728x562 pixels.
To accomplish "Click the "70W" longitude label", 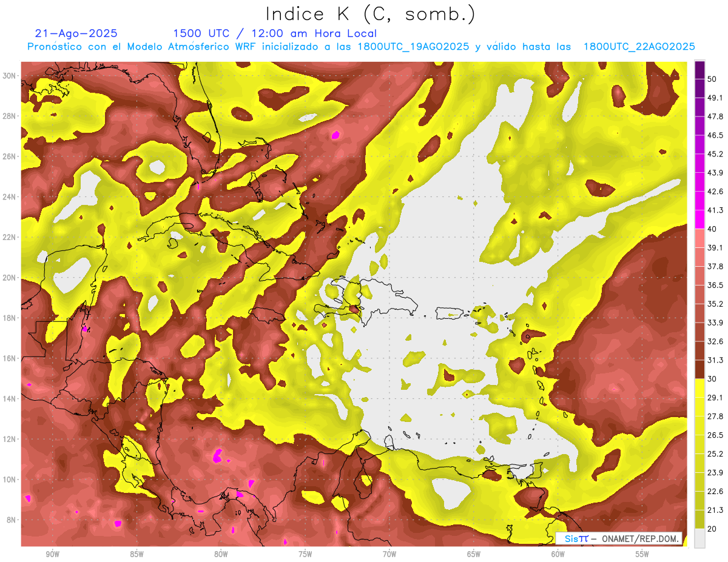I will tap(389, 554).
